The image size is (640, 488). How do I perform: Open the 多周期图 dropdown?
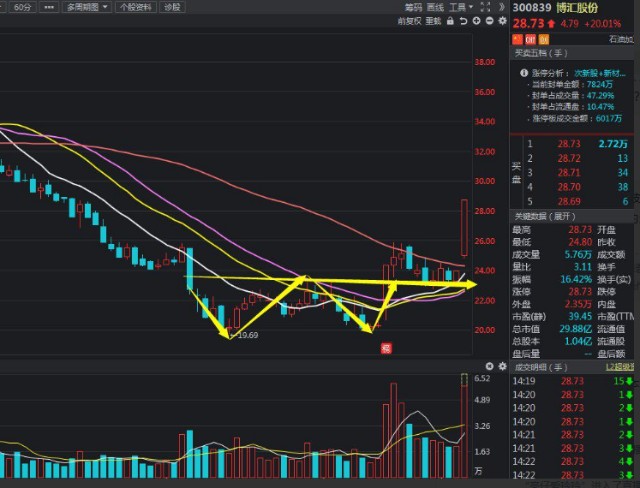click(88, 7)
